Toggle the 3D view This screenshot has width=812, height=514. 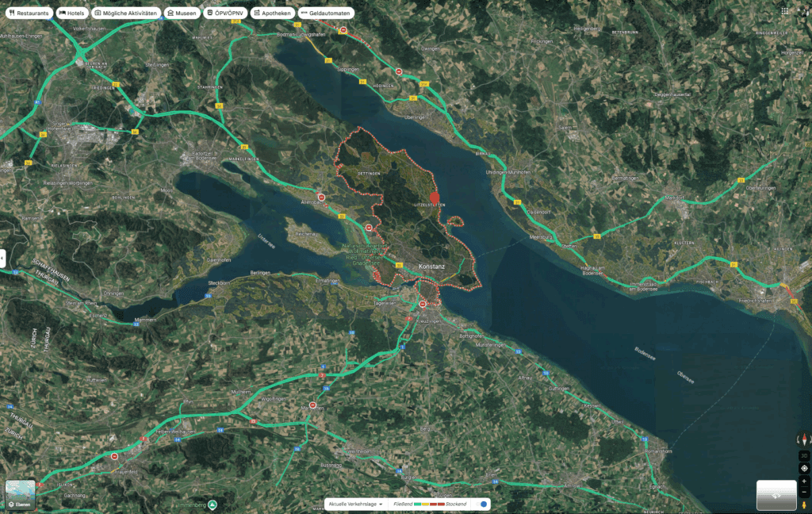tap(803, 455)
